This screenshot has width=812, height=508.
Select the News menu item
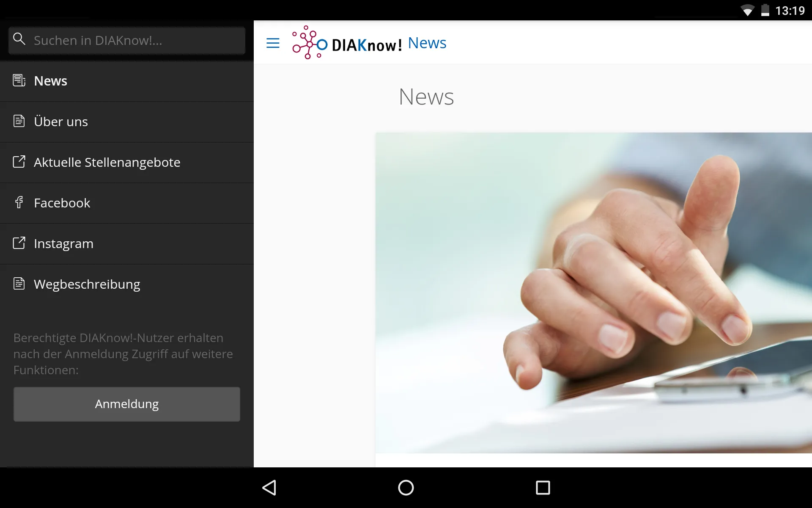coord(127,81)
